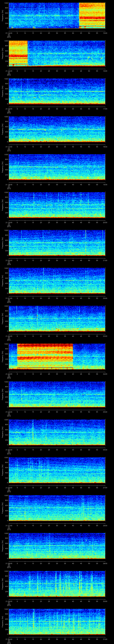Select the "21:30:00" start time label
The image size is (114, 644).
pos(9,639)
